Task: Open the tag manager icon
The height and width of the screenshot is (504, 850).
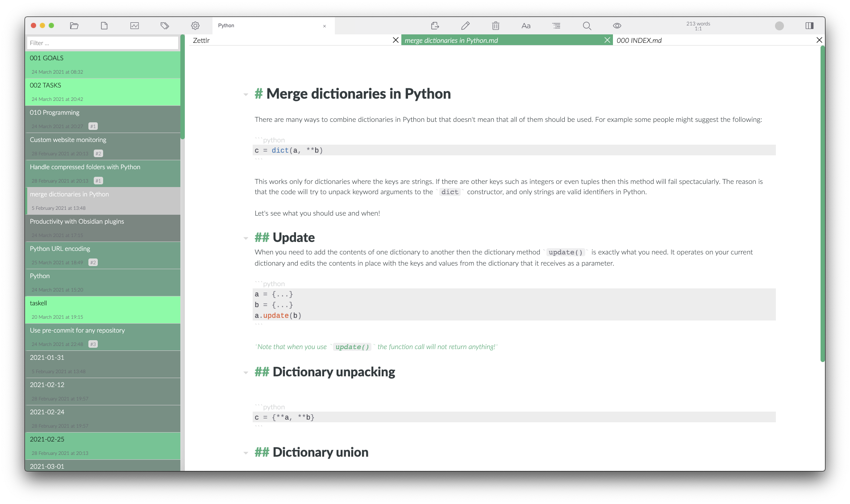Action: point(165,26)
